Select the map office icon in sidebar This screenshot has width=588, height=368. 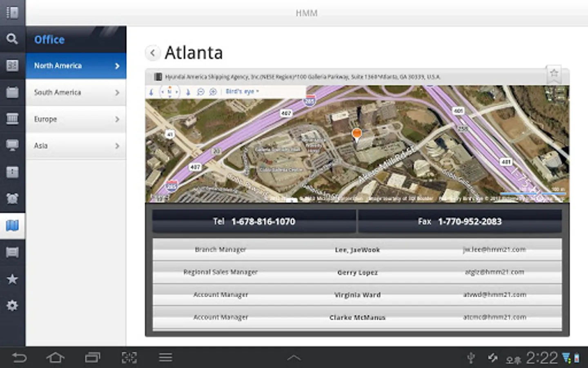(12, 225)
